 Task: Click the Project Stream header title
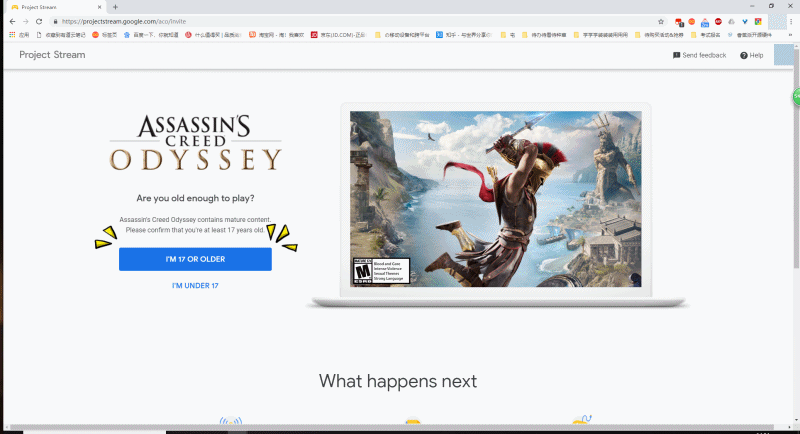click(x=52, y=55)
